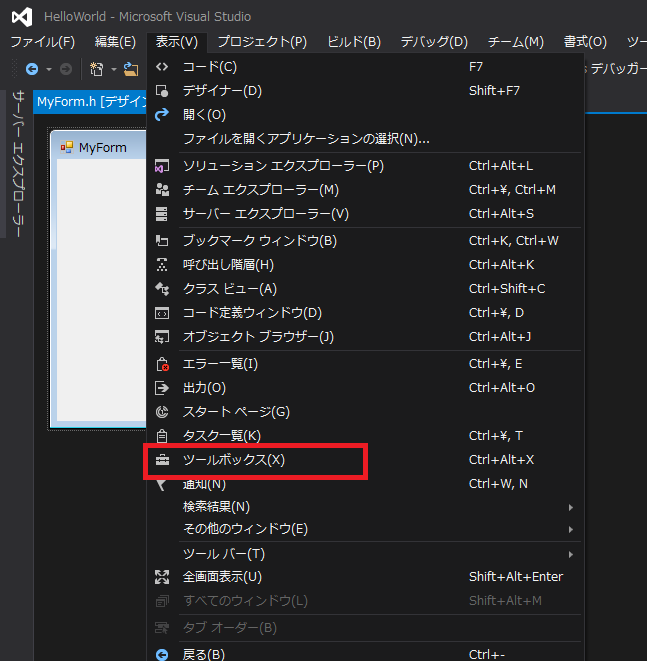Open the チーム(M) menu
The height and width of the screenshot is (661, 647).
click(515, 42)
